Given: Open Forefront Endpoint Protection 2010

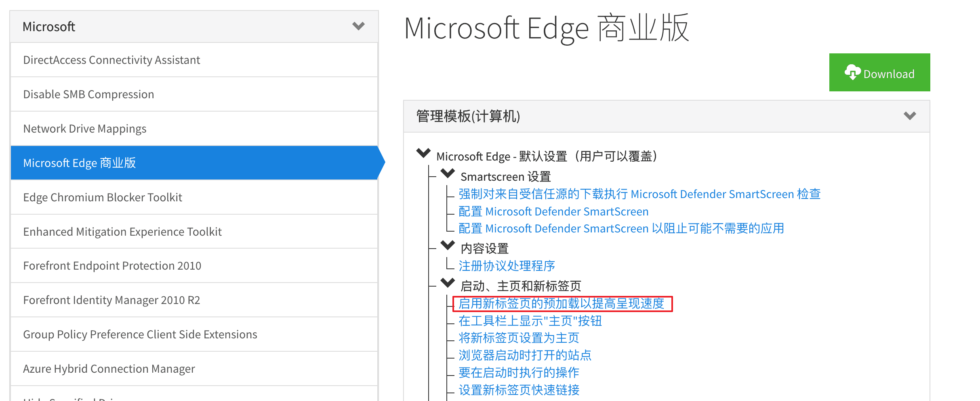Looking at the screenshot, I should pyautogui.click(x=112, y=266).
